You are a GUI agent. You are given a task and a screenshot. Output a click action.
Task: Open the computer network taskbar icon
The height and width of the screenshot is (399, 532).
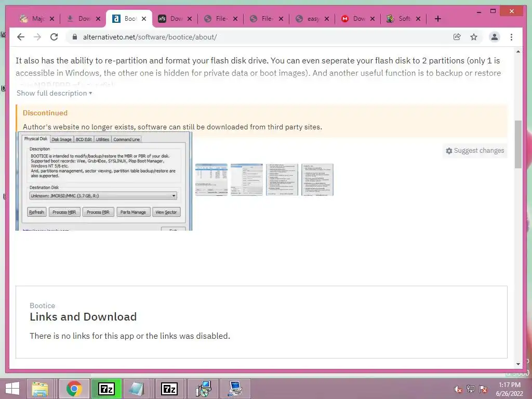click(235, 389)
